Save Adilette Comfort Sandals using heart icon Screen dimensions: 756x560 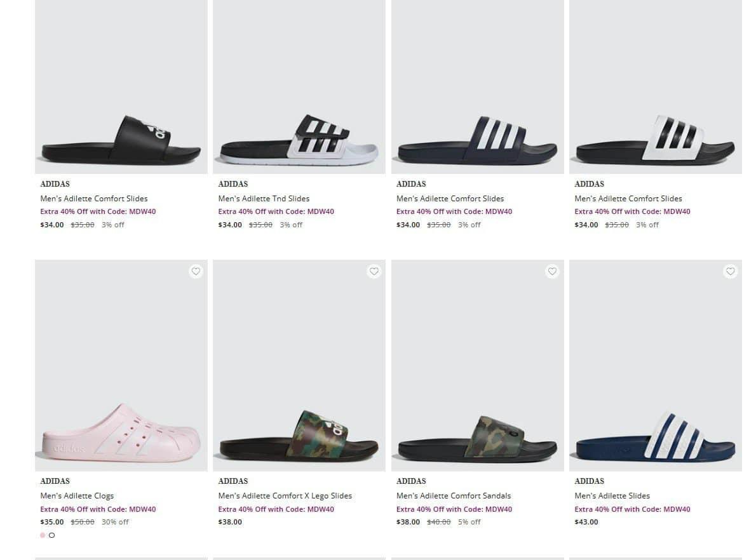click(x=552, y=272)
